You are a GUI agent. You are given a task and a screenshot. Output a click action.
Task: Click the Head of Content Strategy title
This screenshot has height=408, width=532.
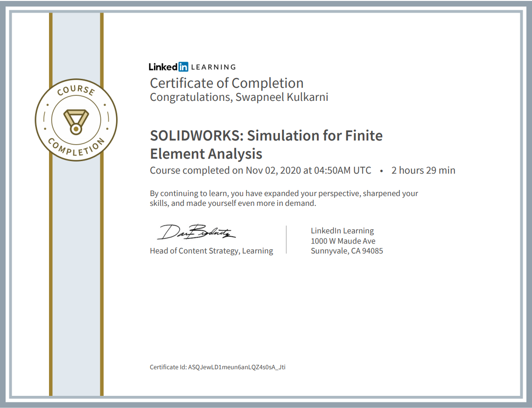211,251
